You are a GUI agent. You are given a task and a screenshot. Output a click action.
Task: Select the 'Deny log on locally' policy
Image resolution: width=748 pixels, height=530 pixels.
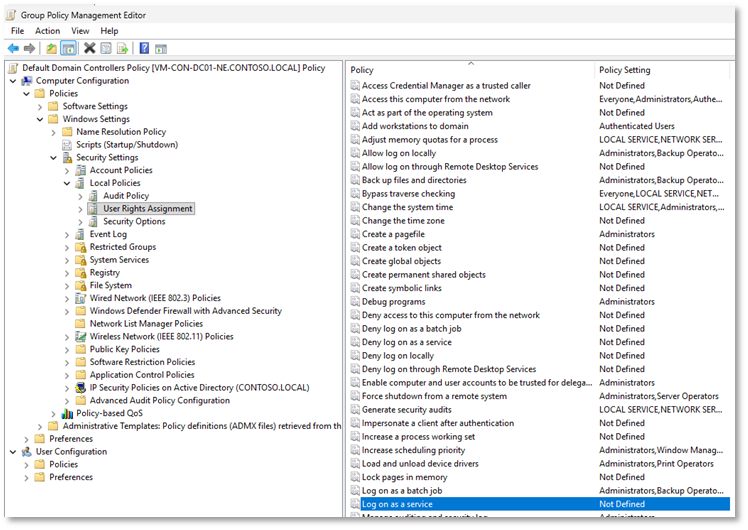397,355
